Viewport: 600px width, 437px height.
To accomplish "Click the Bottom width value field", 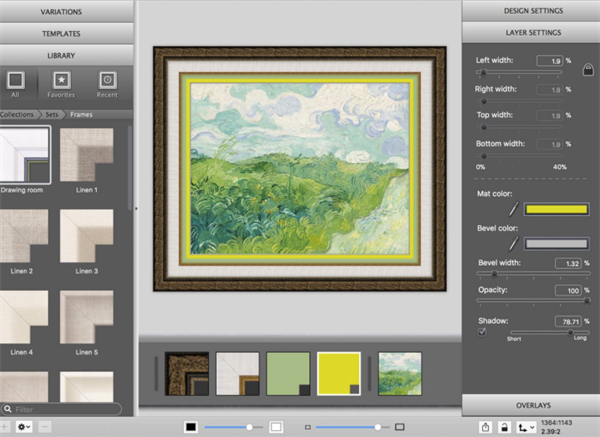I will click(x=549, y=144).
